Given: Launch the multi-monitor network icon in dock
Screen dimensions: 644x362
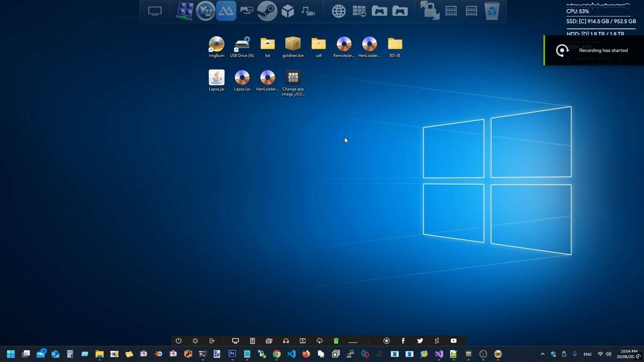Looking at the screenshot, I should 185,11.
